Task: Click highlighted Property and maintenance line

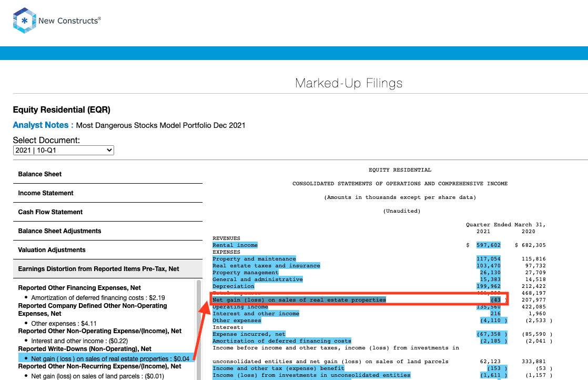Action: (x=254, y=259)
